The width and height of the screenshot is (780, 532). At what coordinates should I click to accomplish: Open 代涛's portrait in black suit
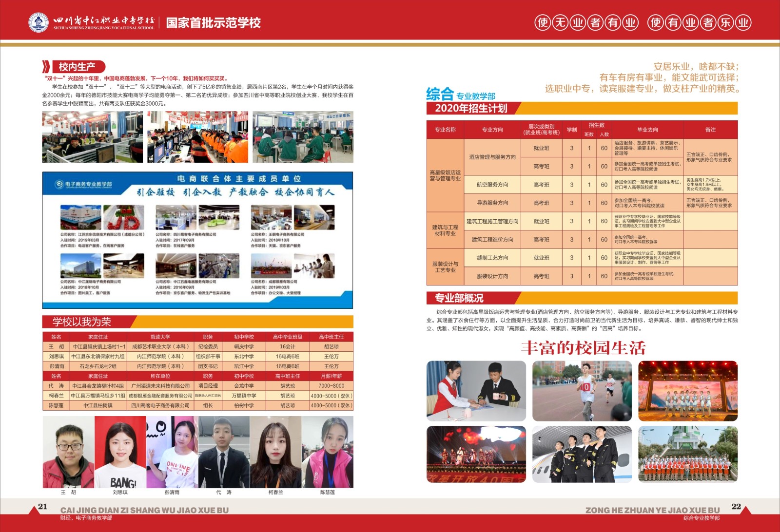(224, 452)
